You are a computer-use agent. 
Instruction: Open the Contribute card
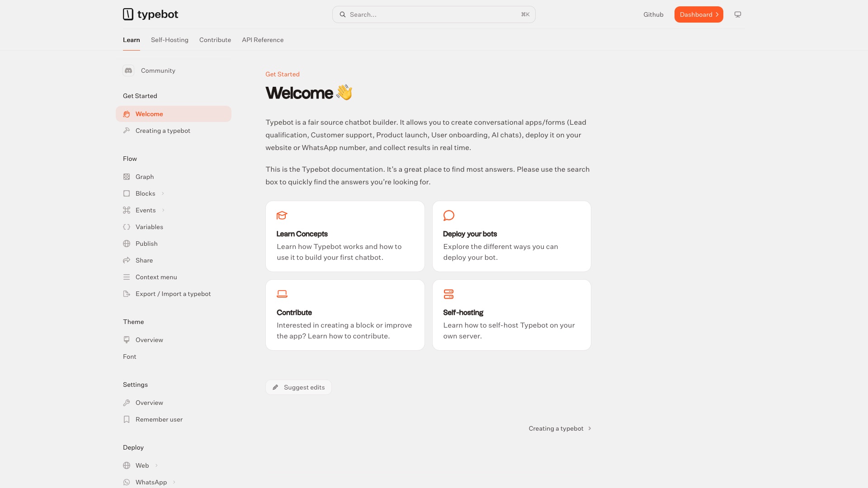point(345,315)
